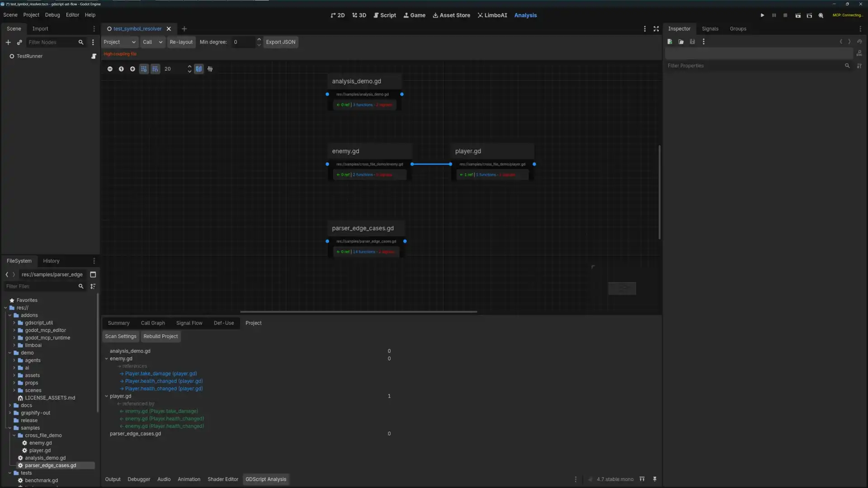Toggle split mode in FileSystem dock
This screenshot has height=488, width=868.
click(x=93, y=275)
